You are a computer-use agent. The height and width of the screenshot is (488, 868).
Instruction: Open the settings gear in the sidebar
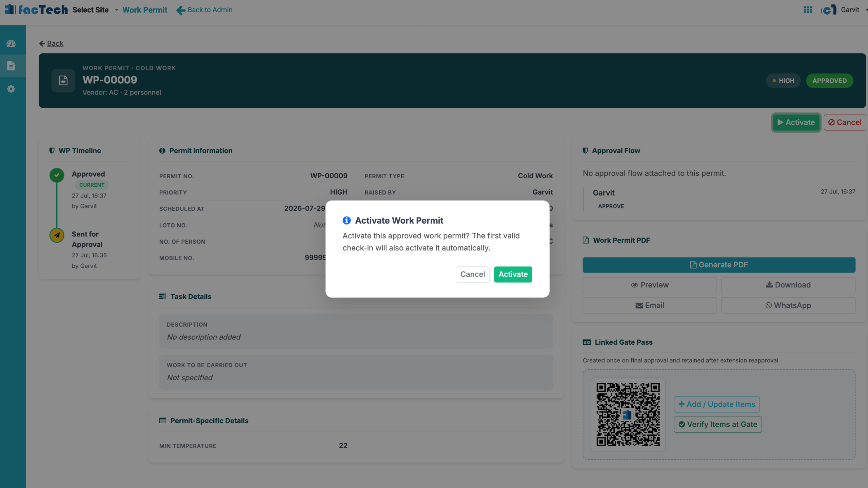(11, 89)
